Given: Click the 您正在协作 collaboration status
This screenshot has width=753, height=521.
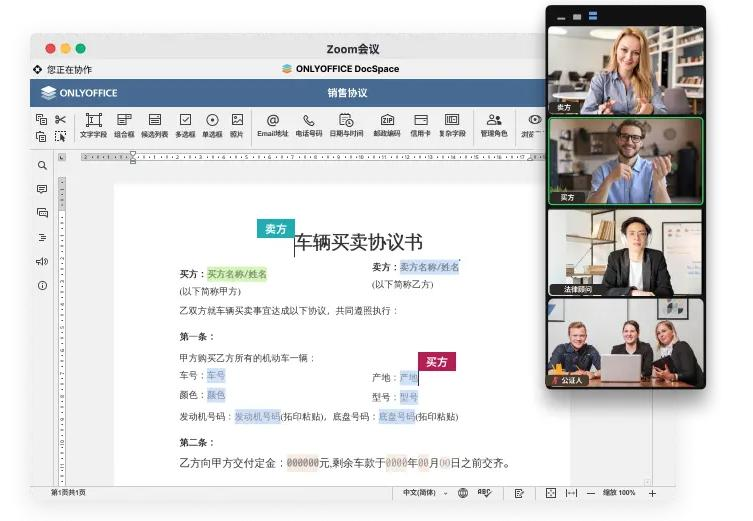Looking at the screenshot, I should pos(62,70).
